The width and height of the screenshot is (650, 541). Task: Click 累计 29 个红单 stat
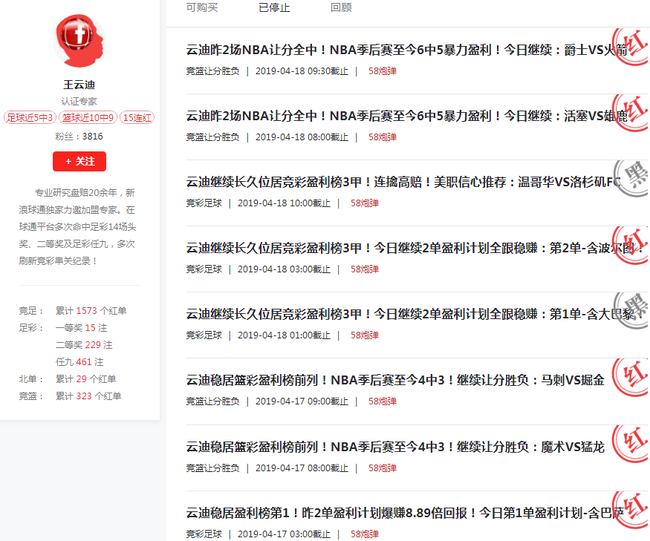(x=86, y=378)
